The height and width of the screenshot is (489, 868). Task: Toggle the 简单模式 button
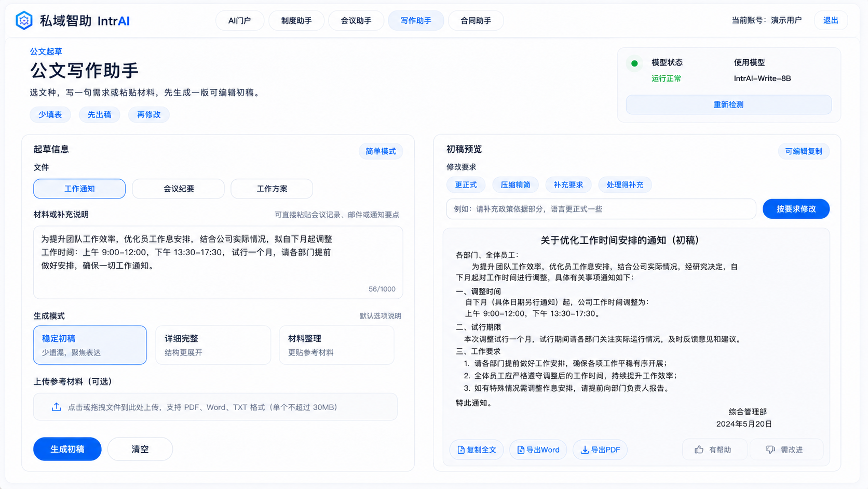(381, 151)
